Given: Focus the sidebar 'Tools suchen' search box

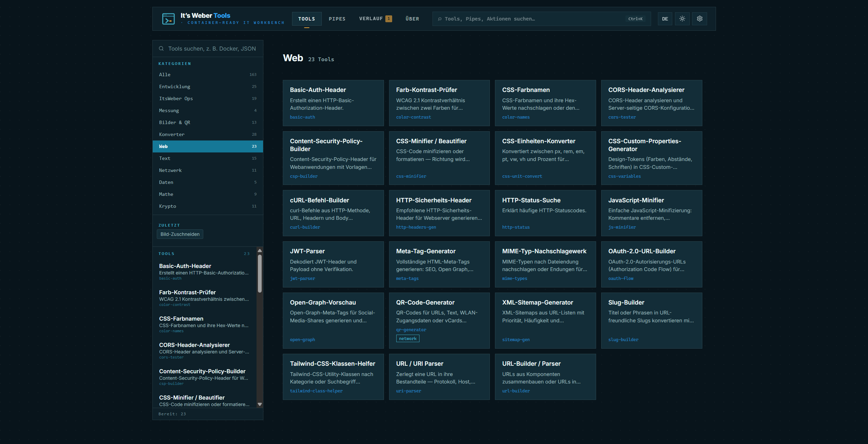Looking at the screenshot, I should [x=208, y=49].
